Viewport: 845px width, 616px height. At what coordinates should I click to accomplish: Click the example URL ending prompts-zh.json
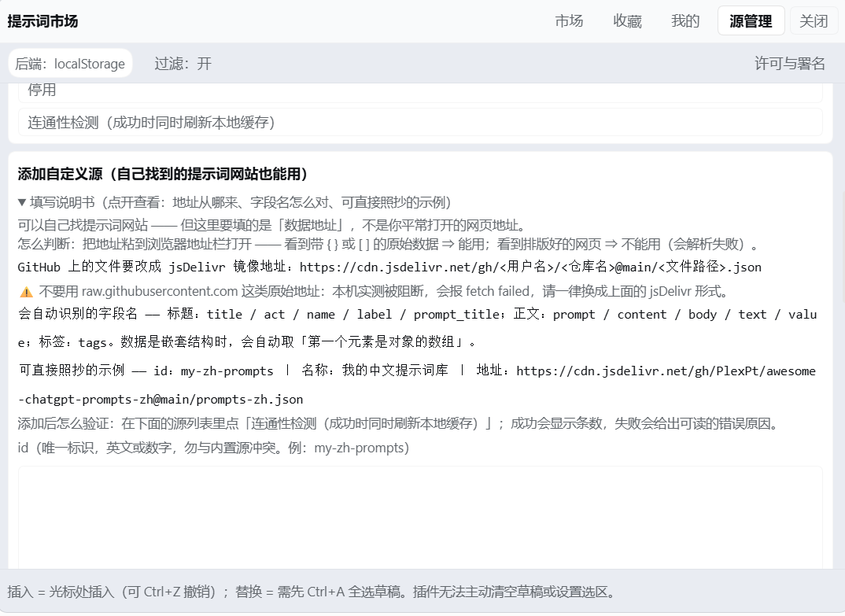click(417, 385)
